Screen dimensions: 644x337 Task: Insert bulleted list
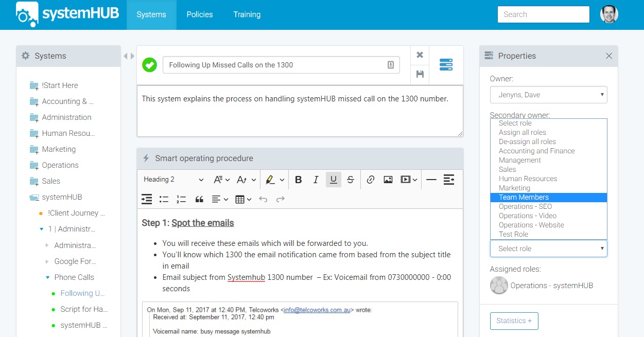coord(164,199)
